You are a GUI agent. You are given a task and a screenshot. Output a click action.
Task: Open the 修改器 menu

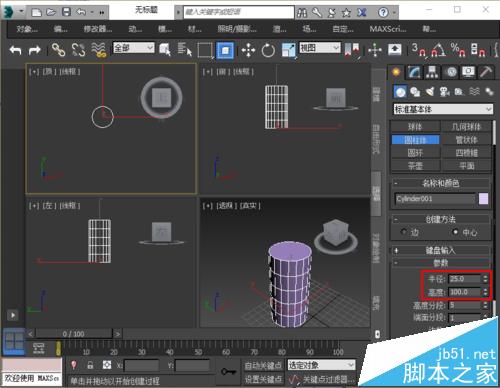[98, 29]
